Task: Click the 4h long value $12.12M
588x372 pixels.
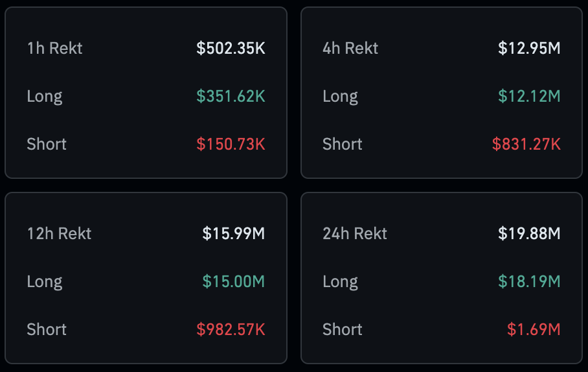Action: pyautogui.click(x=529, y=96)
